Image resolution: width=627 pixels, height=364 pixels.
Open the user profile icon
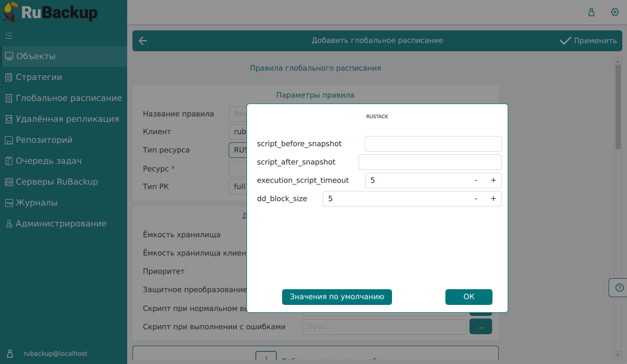tap(591, 12)
